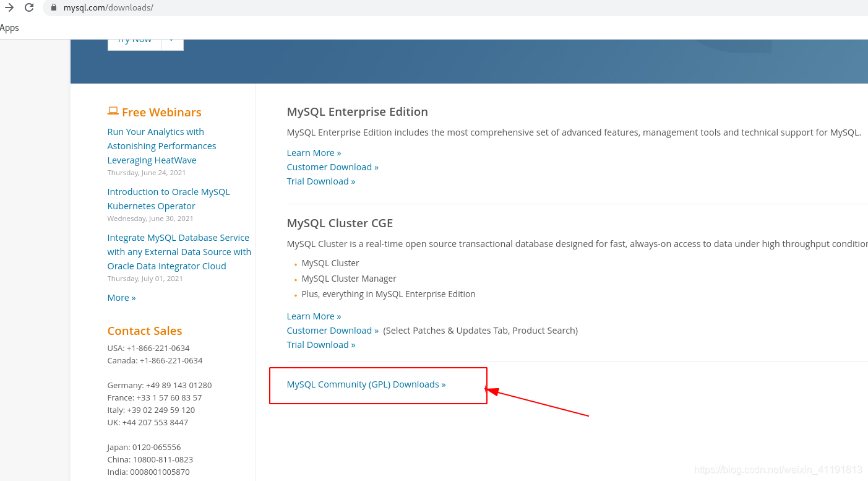Open MySQL Community (GPL) Downloads » link
The image size is (868, 481).
366,384
